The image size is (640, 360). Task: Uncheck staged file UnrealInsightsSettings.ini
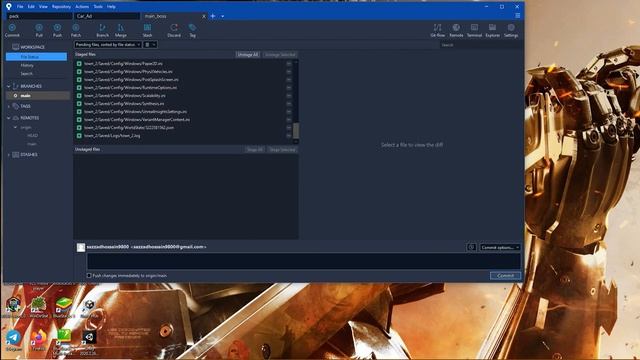79,111
